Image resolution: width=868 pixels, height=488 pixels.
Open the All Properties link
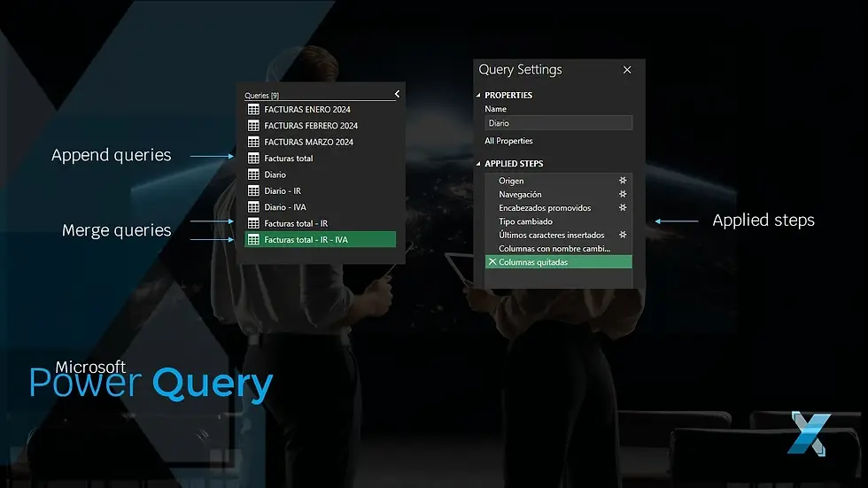[508, 141]
